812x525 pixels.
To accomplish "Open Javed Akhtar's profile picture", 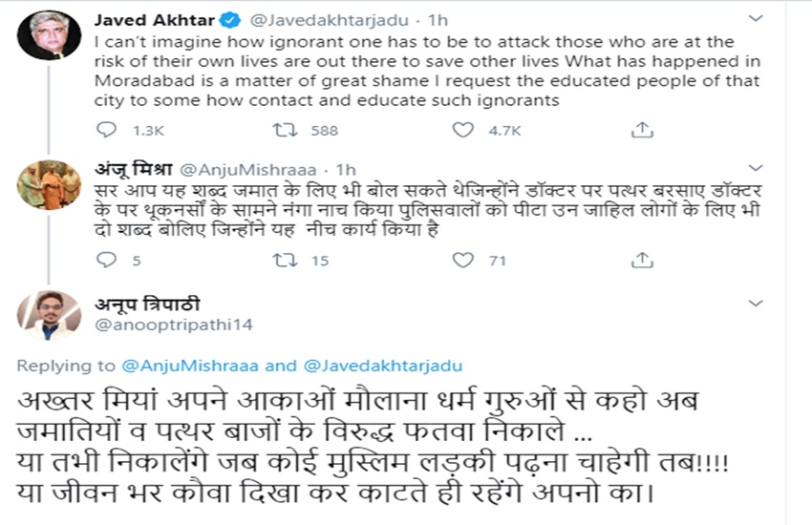I will point(49,35).
